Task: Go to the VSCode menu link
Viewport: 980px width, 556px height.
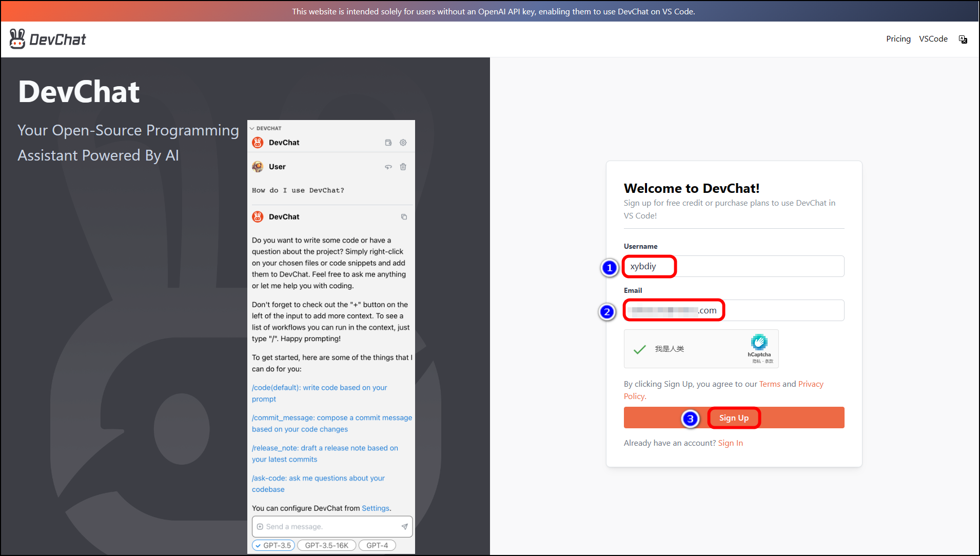Action: (933, 39)
